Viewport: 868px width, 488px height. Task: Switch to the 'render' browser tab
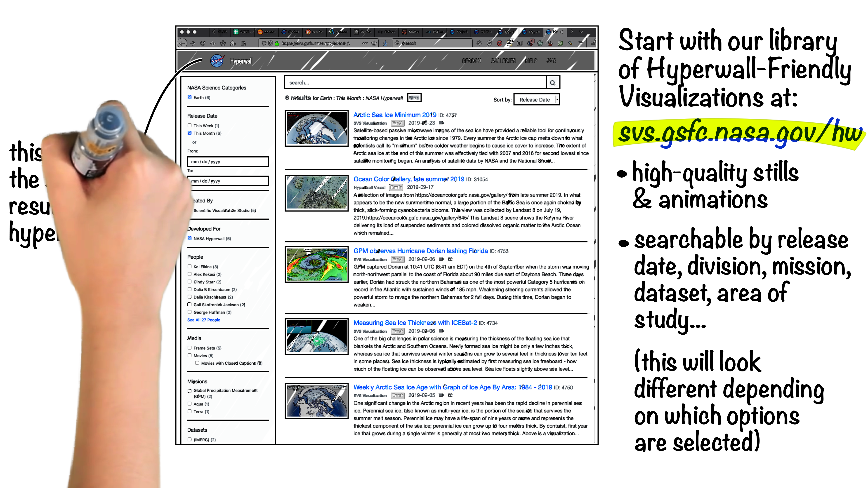[314, 32]
